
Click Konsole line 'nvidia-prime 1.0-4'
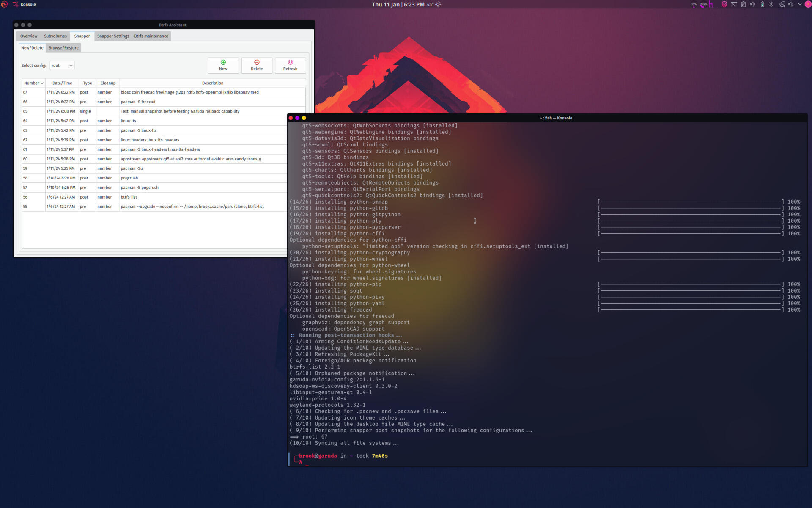pyautogui.click(x=318, y=399)
